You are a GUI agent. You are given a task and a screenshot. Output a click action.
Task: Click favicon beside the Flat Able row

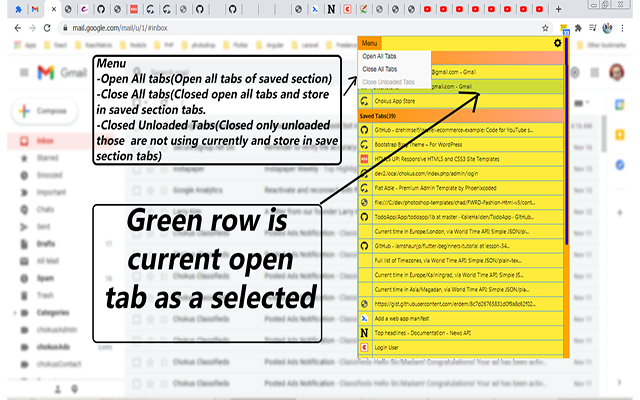[x=364, y=188]
